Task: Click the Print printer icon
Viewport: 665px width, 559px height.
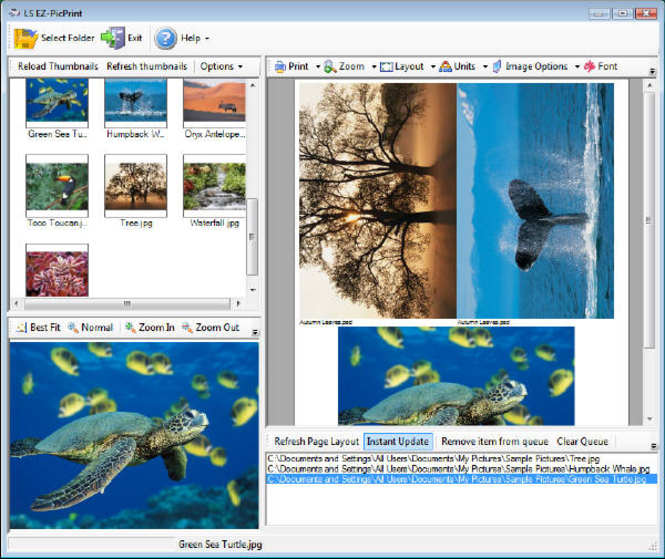Action: (x=280, y=67)
